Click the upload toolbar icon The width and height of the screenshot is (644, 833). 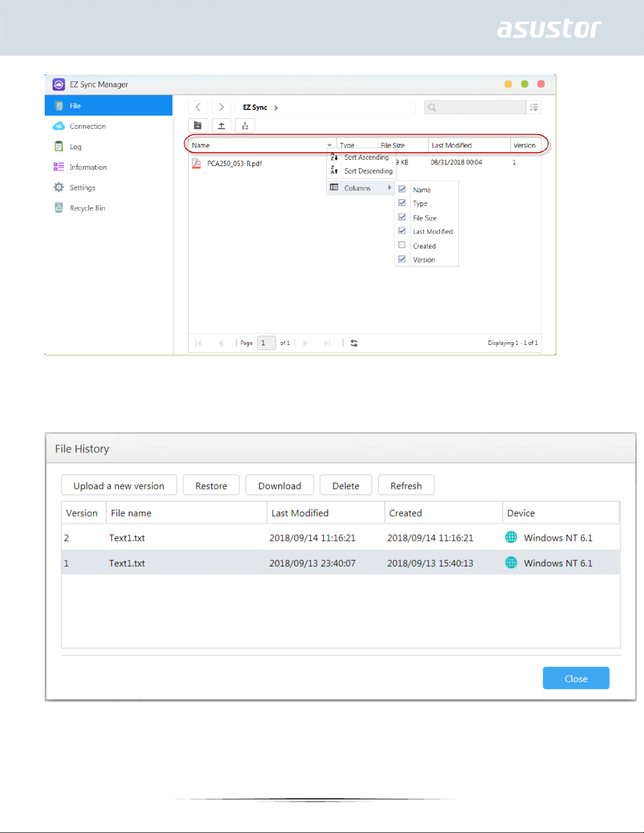click(x=221, y=126)
